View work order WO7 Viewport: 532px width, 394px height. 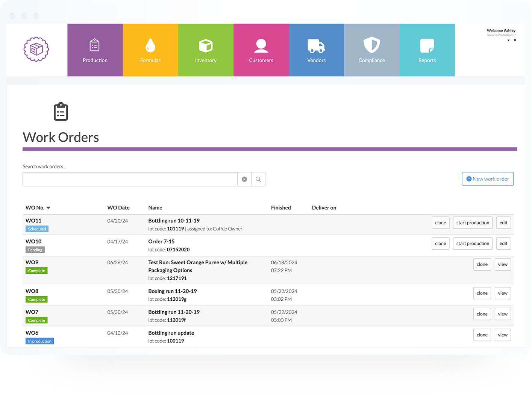pos(503,314)
